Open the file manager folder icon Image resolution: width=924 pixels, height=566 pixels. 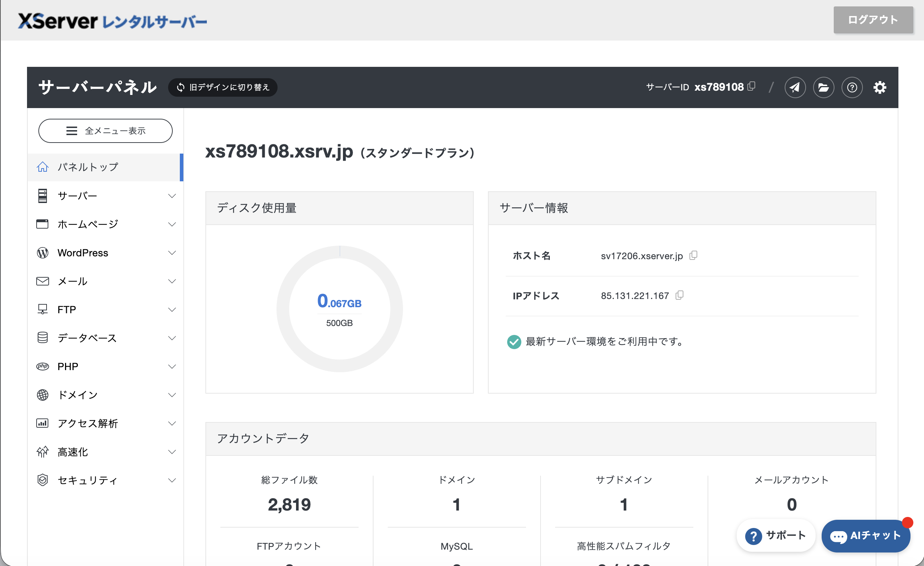[x=823, y=87]
